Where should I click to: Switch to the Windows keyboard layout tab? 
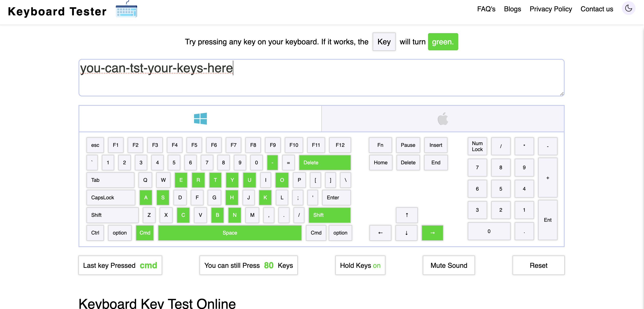pos(200,119)
